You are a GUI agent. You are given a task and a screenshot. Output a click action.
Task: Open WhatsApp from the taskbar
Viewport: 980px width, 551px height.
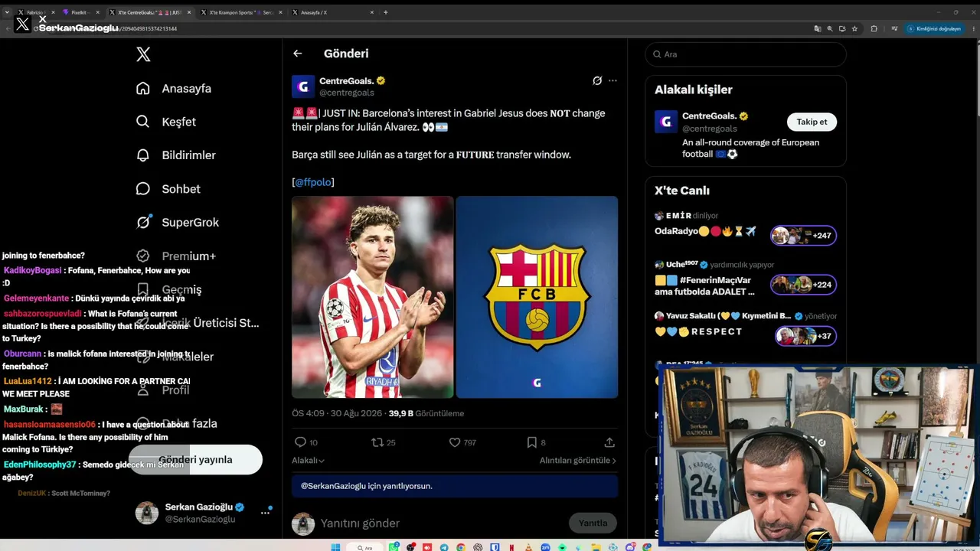pyautogui.click(x=394, y=547)
